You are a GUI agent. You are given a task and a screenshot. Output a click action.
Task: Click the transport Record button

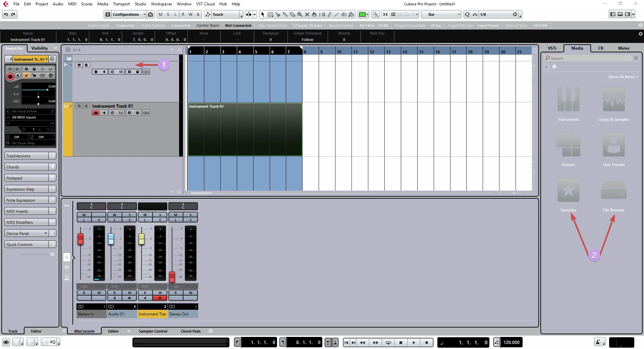point(426,343)
